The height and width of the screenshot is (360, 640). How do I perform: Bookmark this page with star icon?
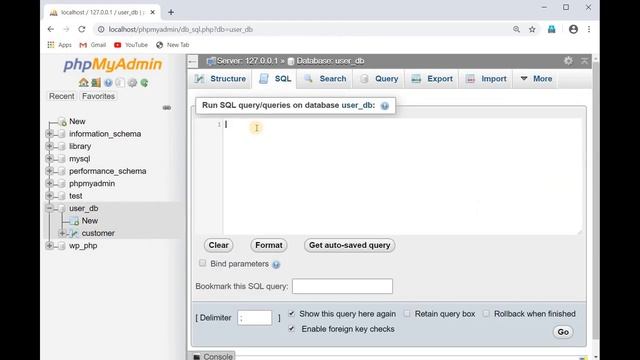(532, 29)
